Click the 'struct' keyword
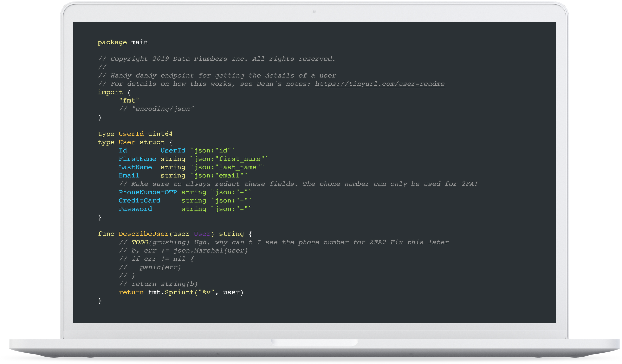Screen dimensions: 622x364 152,142
